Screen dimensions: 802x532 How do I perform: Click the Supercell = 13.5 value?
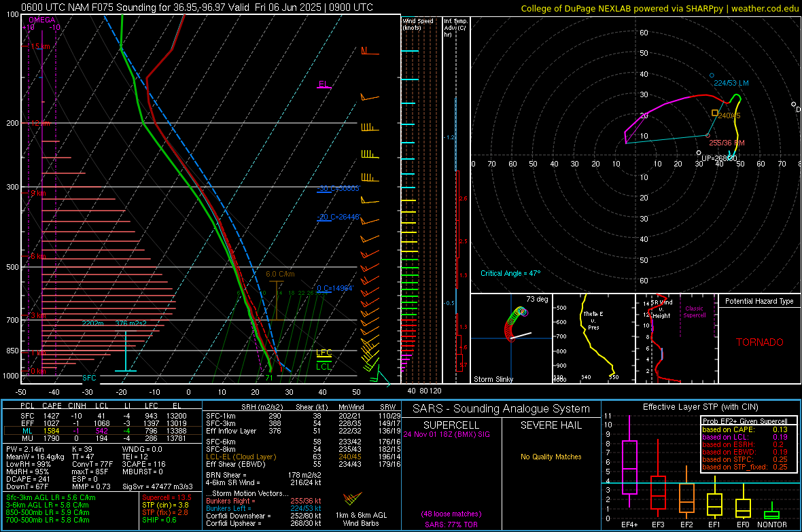167,497
